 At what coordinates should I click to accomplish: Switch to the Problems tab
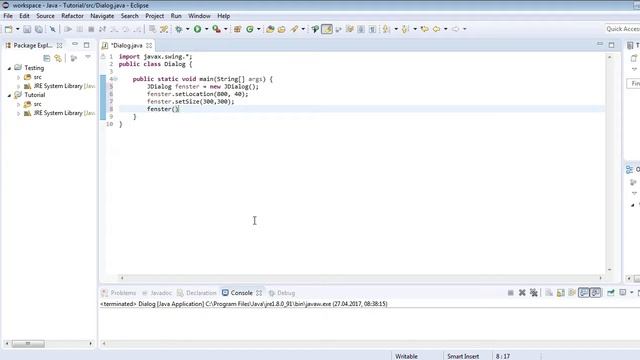pos(119,293)
